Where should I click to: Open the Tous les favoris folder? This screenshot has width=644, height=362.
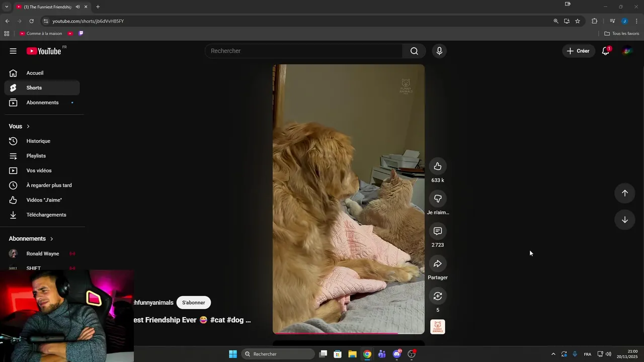point(622,34)
